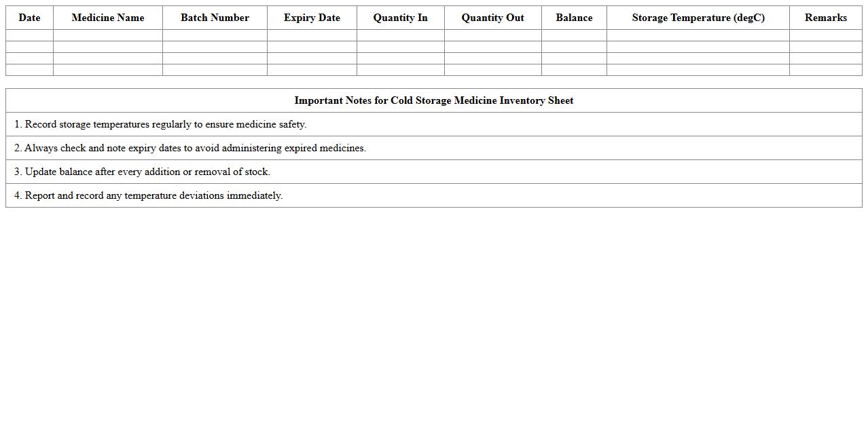Viewport: 868px width, 441px height.
Task: Click the last empty cell under Remarks
Action: point(825,70)
